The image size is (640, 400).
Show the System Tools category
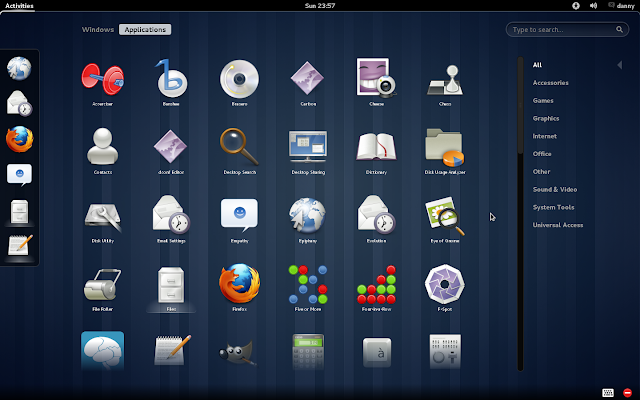553,207
